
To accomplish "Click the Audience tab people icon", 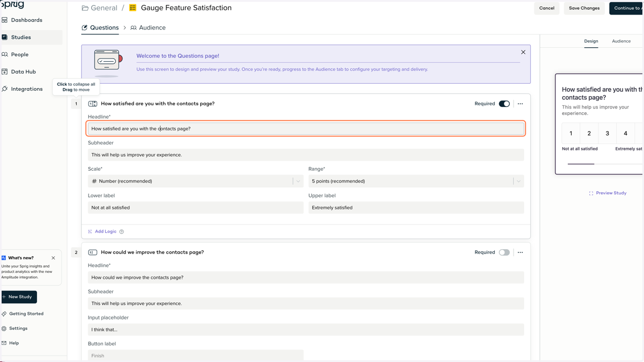I will [134, 27].
